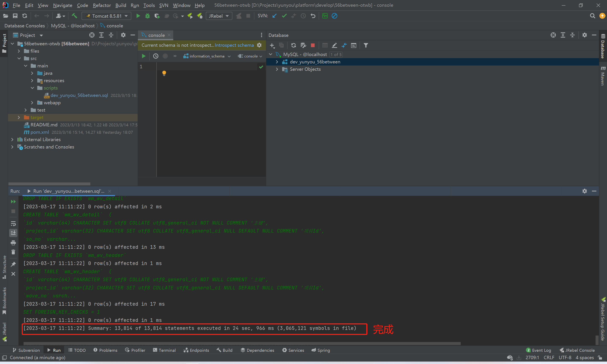Jump to Query Console icon in Database panel

click(353, 45)
